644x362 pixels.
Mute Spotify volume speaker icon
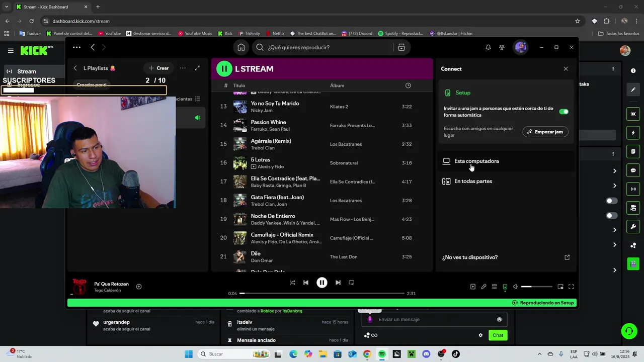pos(515,287)
